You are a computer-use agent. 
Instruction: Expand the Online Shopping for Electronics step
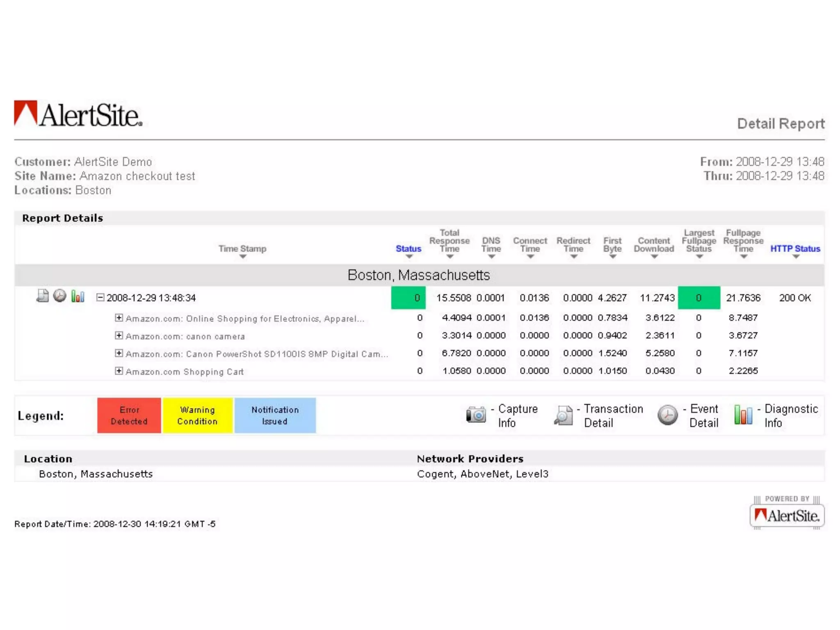coord(119,318)
